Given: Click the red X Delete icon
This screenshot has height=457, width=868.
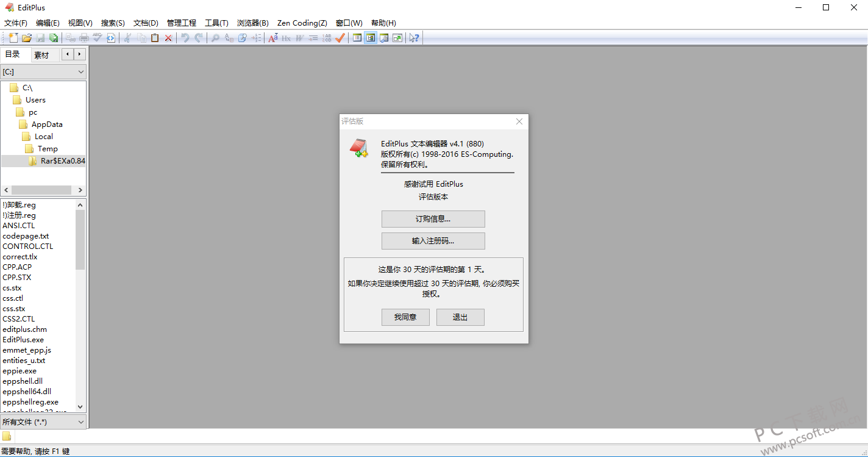Looking at the screenshot, I should pos(168,38).
